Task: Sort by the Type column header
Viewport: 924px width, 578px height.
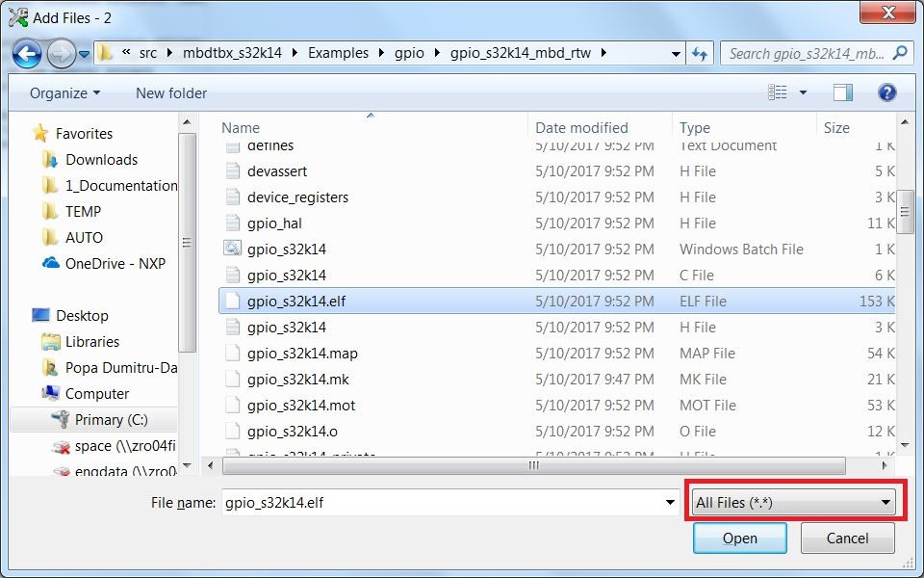Action: pos(694,128)
